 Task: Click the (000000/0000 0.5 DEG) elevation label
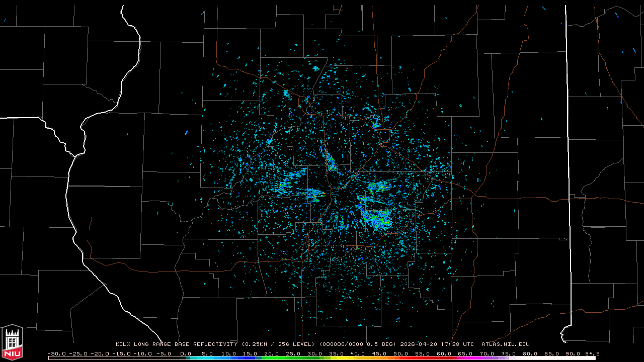358,344
